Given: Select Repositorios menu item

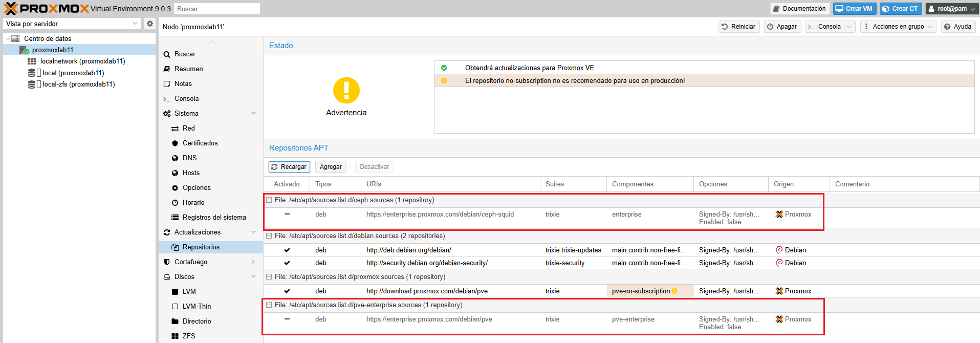Looking at the screenshot, I should 210,247.
